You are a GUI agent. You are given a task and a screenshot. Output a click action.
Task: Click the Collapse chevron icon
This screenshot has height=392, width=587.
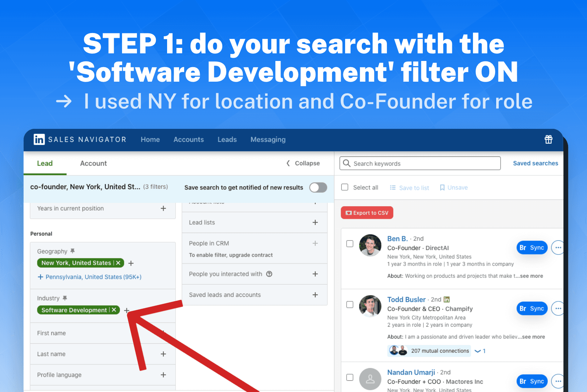pyautogui.click(x=288, y=163)
